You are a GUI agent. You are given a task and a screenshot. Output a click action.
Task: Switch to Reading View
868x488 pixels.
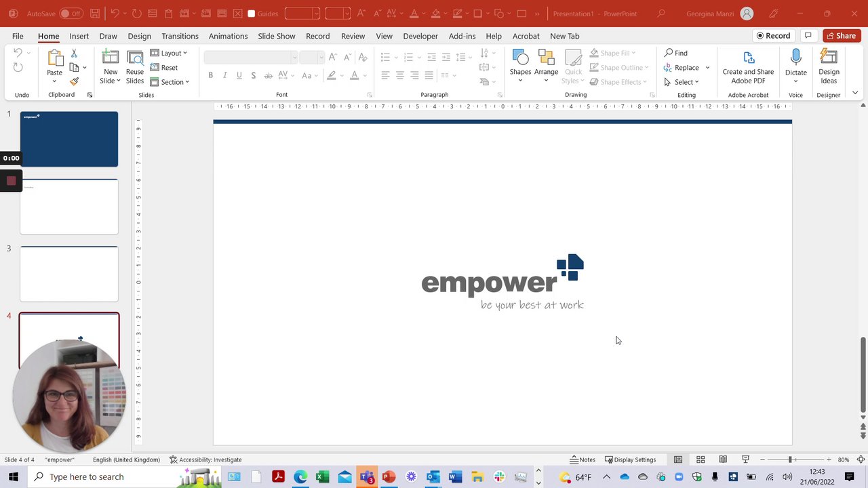(x=723, y=460)
